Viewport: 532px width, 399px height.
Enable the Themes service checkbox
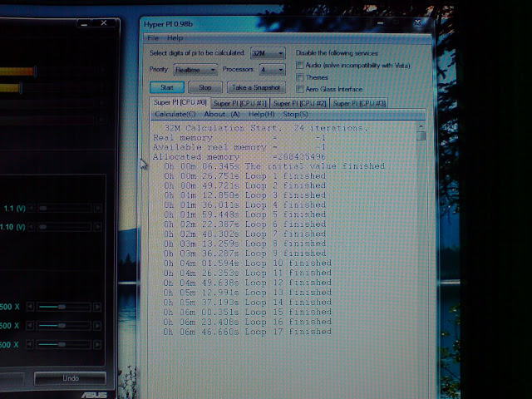point(299,77)
